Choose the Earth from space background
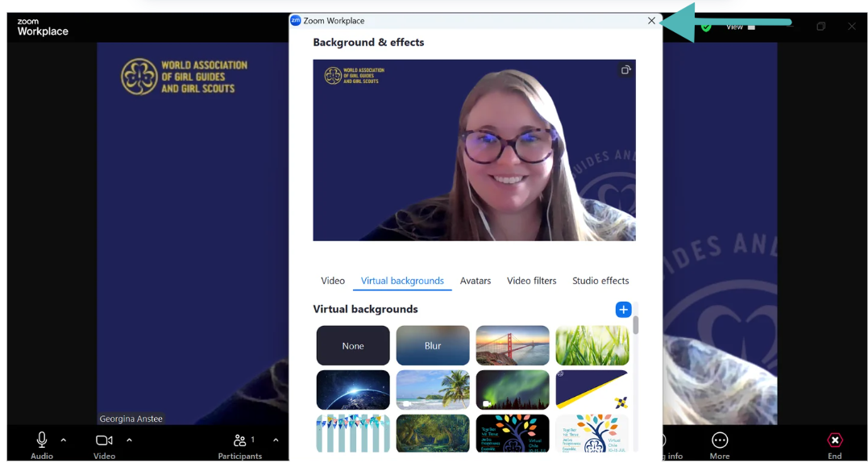Viewport: 868px width, 463px height. (353, 390)
